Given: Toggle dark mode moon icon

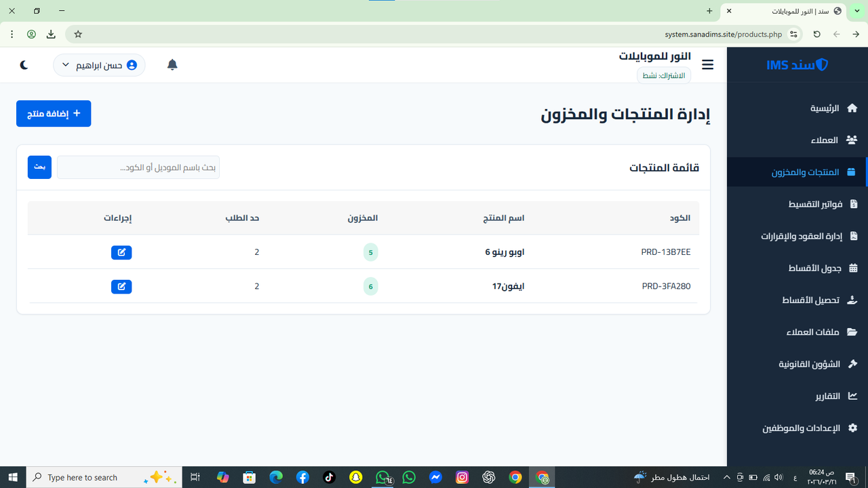Looking at the screenshot, I should pyautogui.click(x=24, y=64).
